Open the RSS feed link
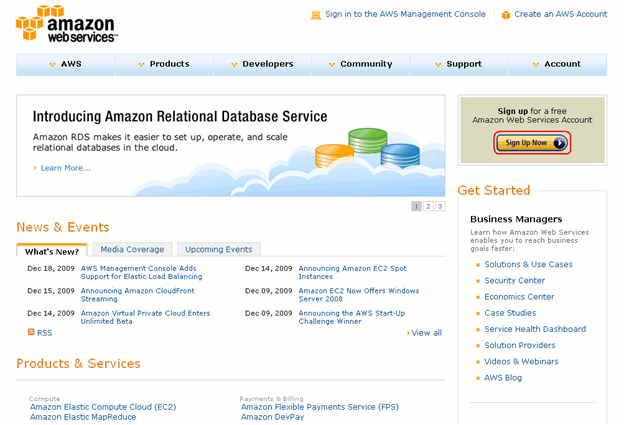 (45, 333)
